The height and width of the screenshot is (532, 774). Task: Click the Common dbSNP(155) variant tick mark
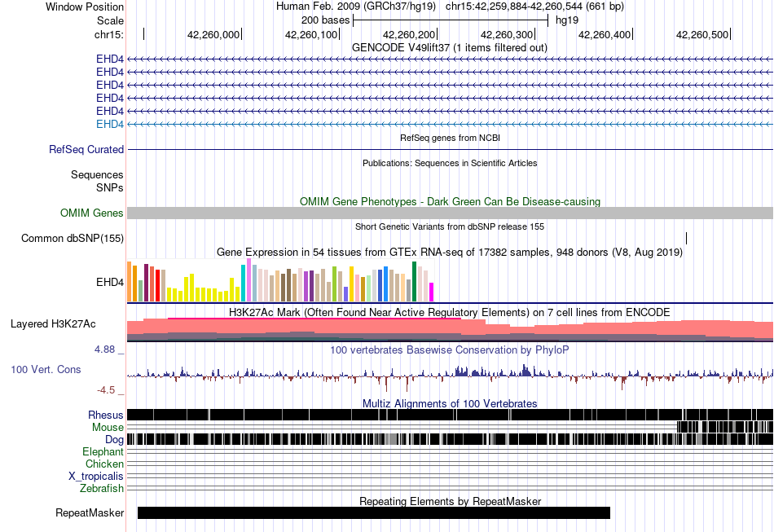[x=686, y=239]
